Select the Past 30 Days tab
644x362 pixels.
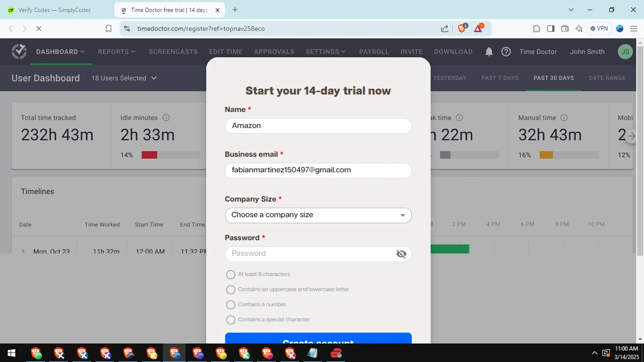coord(553,78)
